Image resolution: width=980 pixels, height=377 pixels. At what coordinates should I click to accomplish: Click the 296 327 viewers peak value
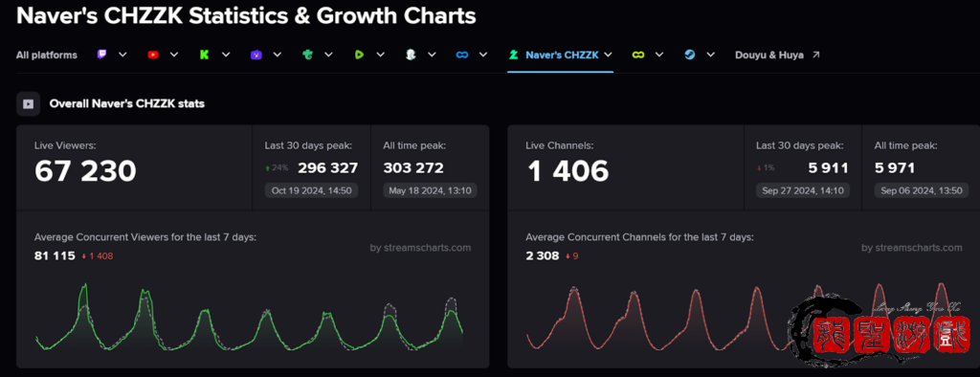(x=327, y=168)
